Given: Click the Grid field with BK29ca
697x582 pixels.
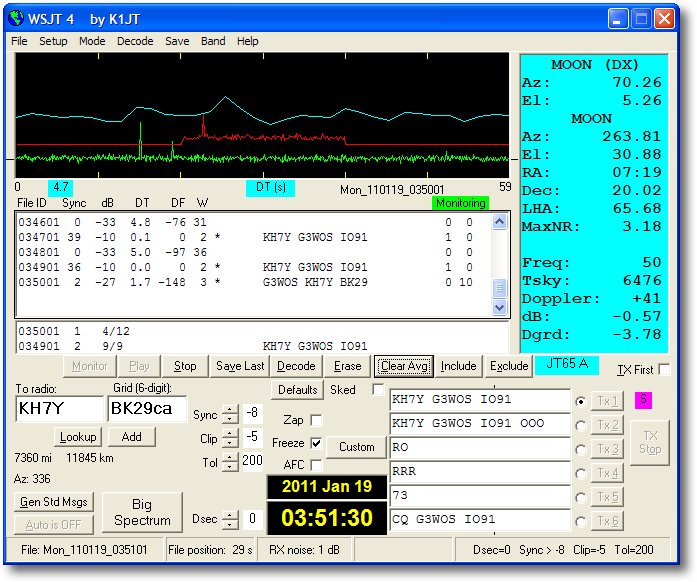Looking at the screenshot, I should click(x=147, y=409).
